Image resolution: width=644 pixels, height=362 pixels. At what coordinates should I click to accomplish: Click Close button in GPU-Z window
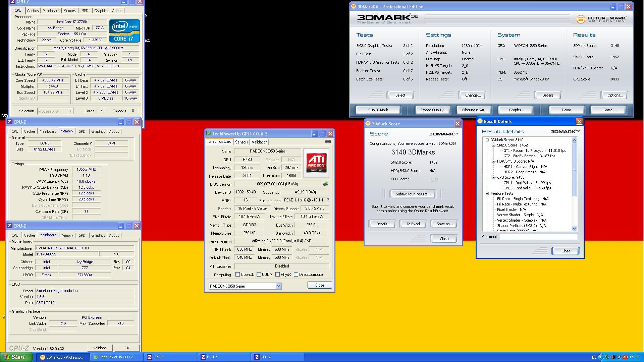(319, 285)
